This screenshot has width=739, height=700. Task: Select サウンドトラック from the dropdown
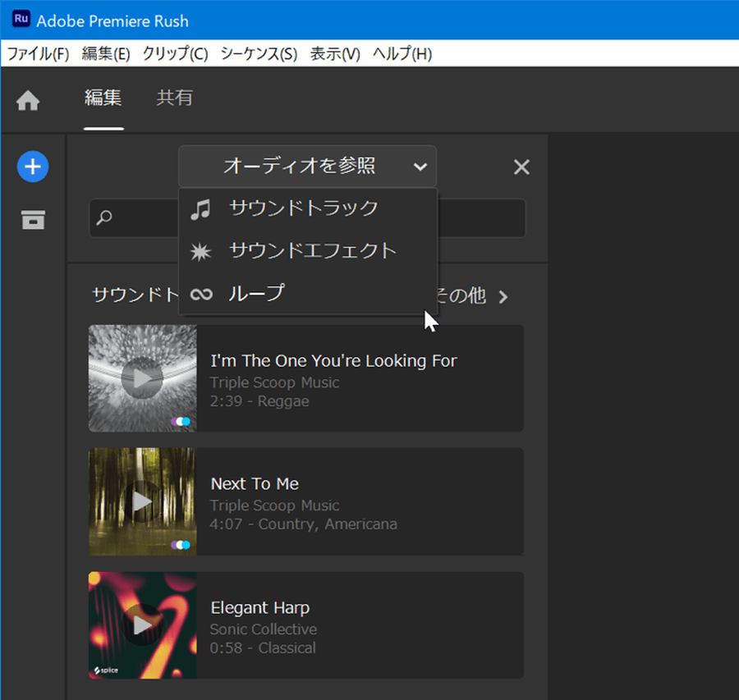click(x=308, y=208)
